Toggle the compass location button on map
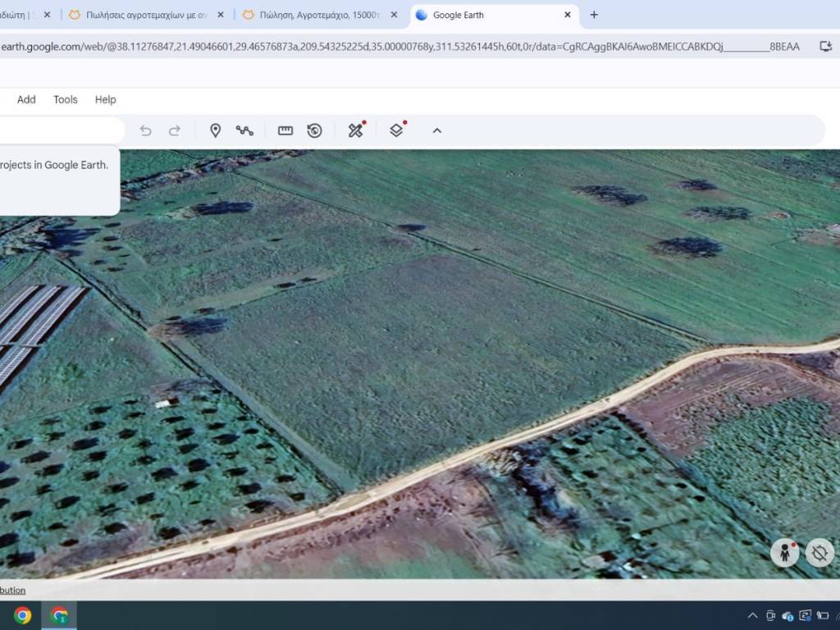This screenshot has width=840, height=630. coord(819,552)
